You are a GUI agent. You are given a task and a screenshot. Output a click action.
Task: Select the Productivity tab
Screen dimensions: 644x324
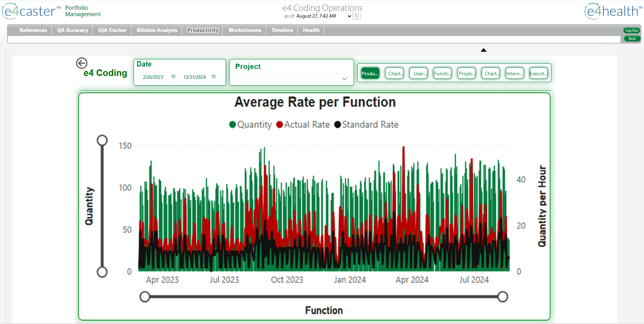(x=203, y=30)
